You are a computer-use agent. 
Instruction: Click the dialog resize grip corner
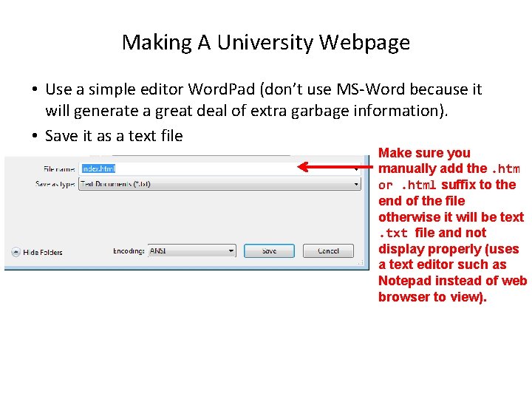(361, 262)
